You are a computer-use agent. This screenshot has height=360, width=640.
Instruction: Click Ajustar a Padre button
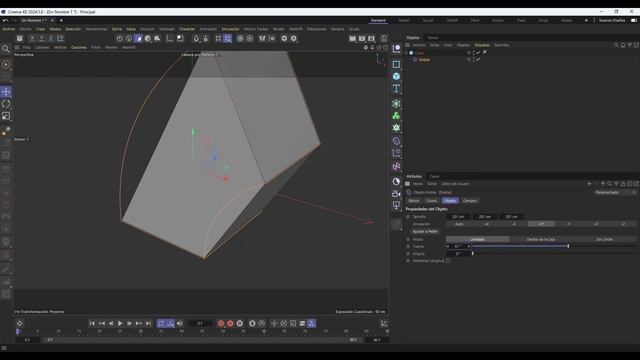(x=425, y=231)
